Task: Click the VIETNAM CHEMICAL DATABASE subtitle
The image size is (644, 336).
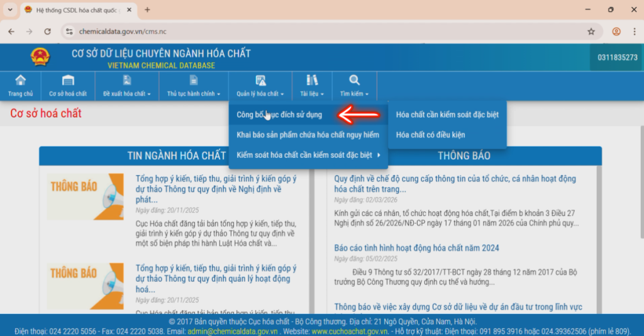Action: (161, 65)
